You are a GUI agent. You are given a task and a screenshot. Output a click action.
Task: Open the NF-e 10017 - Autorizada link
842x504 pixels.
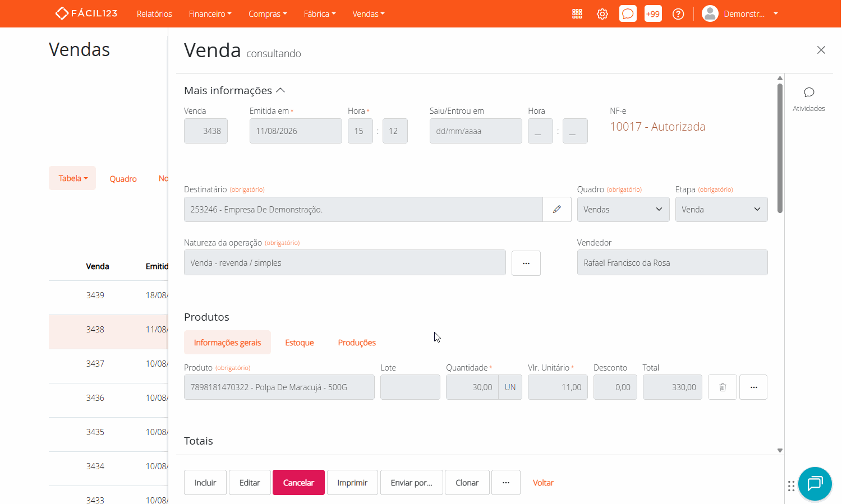coord(657,127)
